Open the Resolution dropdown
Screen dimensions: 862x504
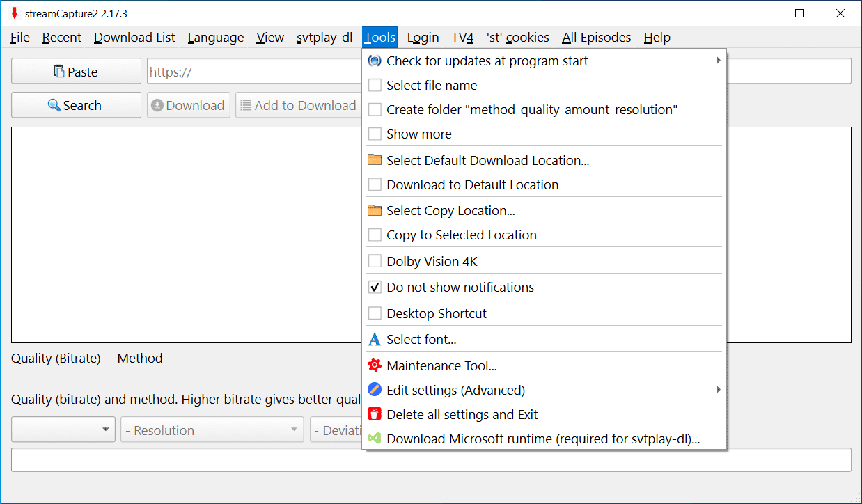(212, 430)
